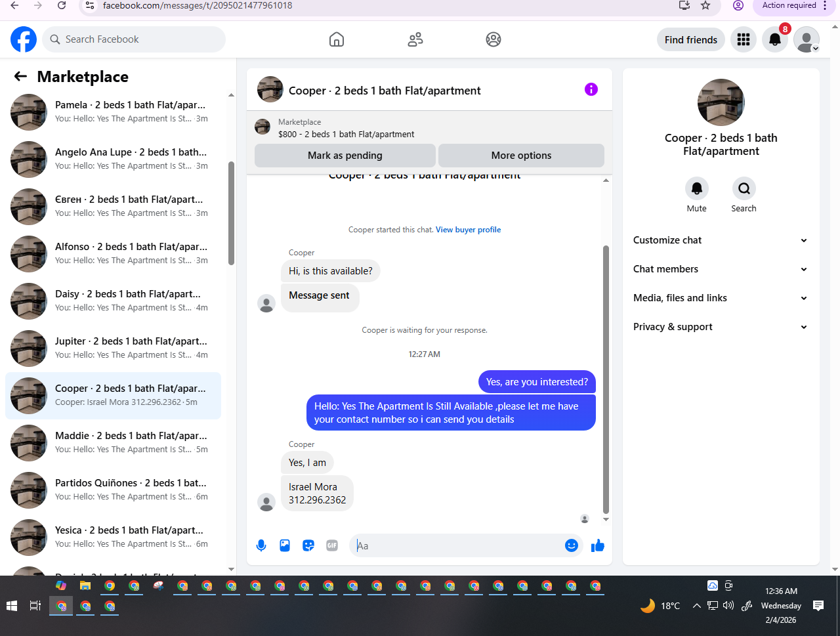This screenshot has height=636, width=840.
Task: Open conversation info purple icon
Action: pyautogui.click(x=591, y=89)
